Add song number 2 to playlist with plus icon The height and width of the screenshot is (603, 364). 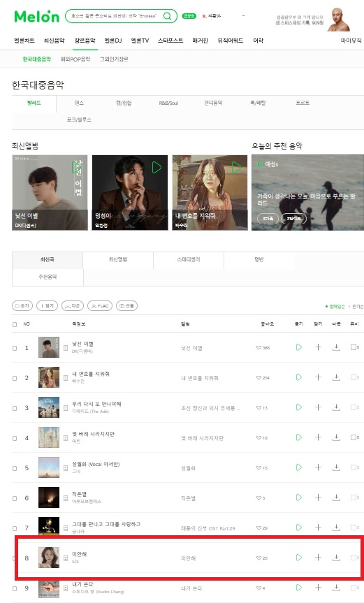(318, 377)
